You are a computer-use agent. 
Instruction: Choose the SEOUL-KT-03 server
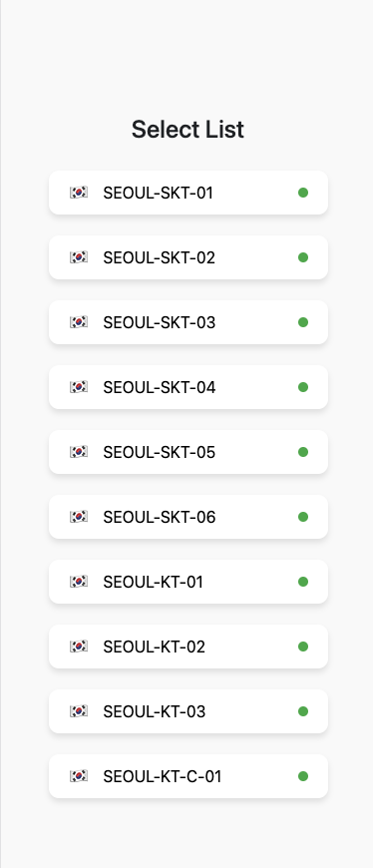[188, 710]
